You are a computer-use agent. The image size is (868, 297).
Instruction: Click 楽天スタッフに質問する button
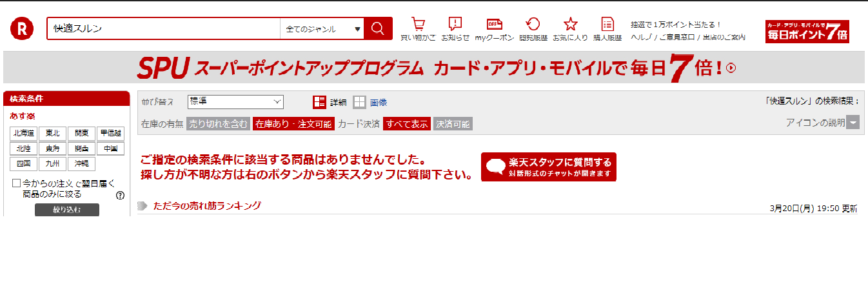(549, 167)
